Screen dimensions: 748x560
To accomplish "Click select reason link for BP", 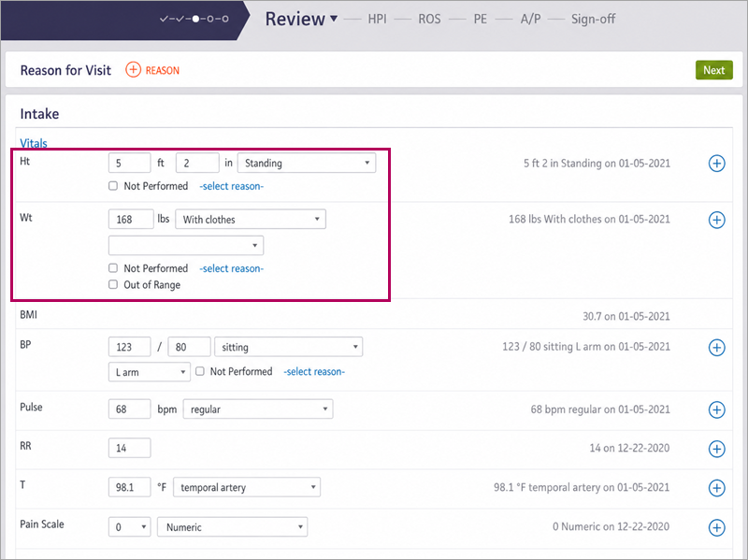I will tap(314, 371).
